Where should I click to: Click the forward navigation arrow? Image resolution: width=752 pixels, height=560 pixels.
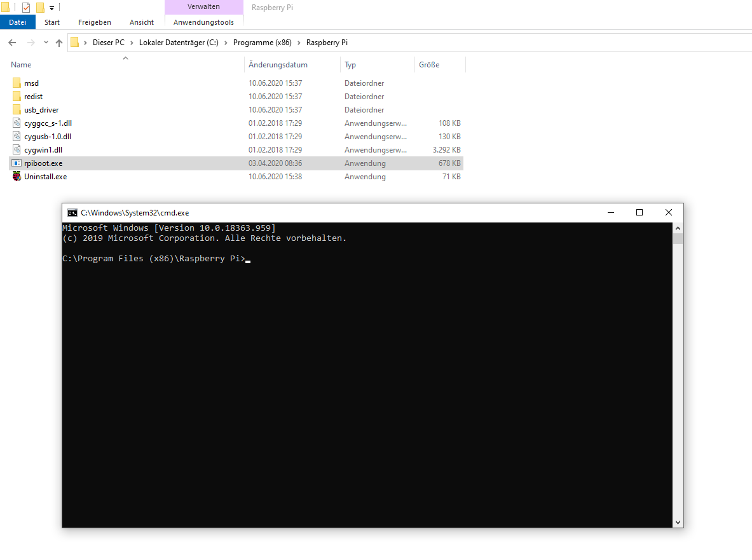coord(31,43)
